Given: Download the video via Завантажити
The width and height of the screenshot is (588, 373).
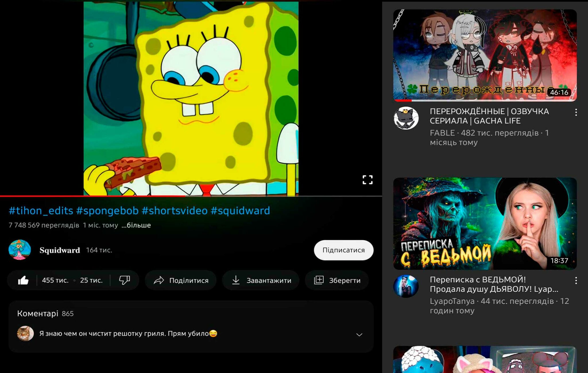Looking at the screenshot, I should coord(261,280).
